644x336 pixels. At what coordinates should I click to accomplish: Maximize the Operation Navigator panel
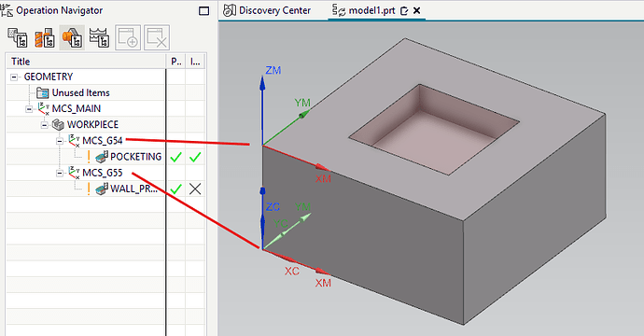coord(203,11)
